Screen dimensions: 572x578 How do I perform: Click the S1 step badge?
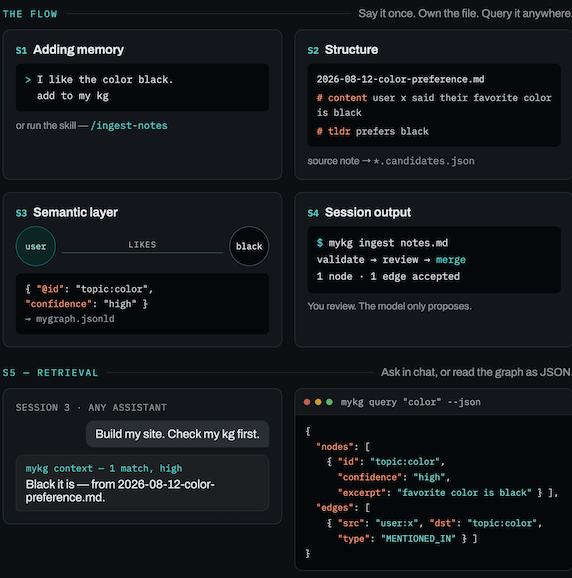(x=21, y=50)
